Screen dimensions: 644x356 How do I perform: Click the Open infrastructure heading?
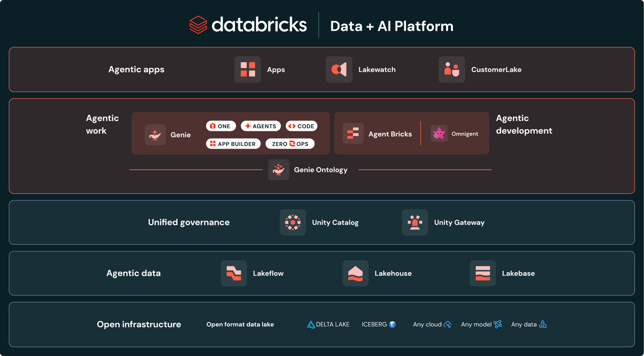point(139,324)
